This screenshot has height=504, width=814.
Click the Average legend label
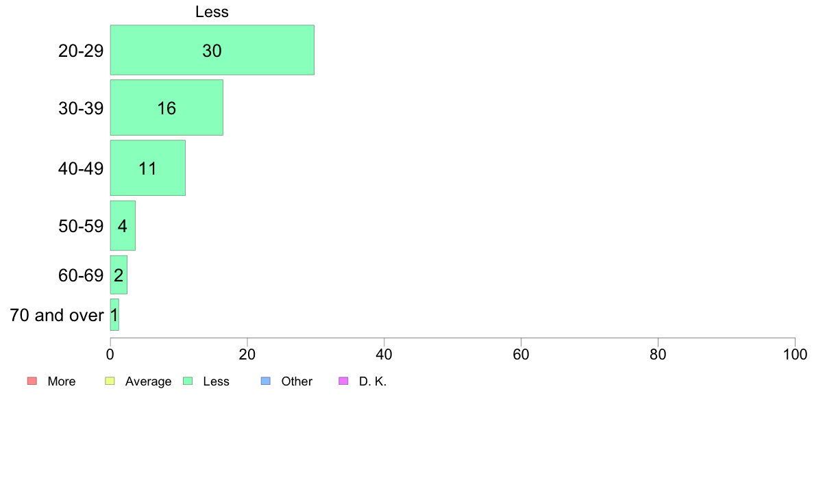tap(148, 381)
